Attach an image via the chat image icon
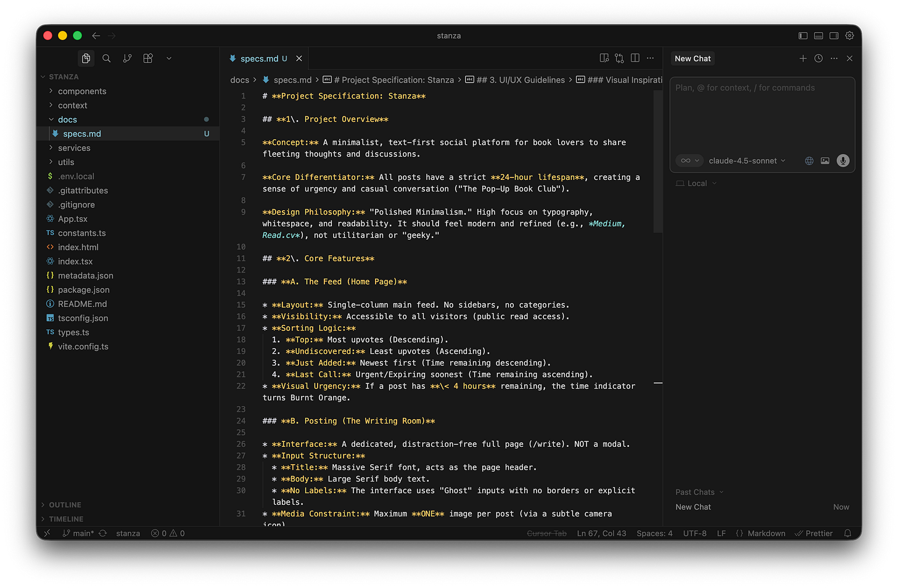Screen dimensions: 898x588 click(825, 160)
